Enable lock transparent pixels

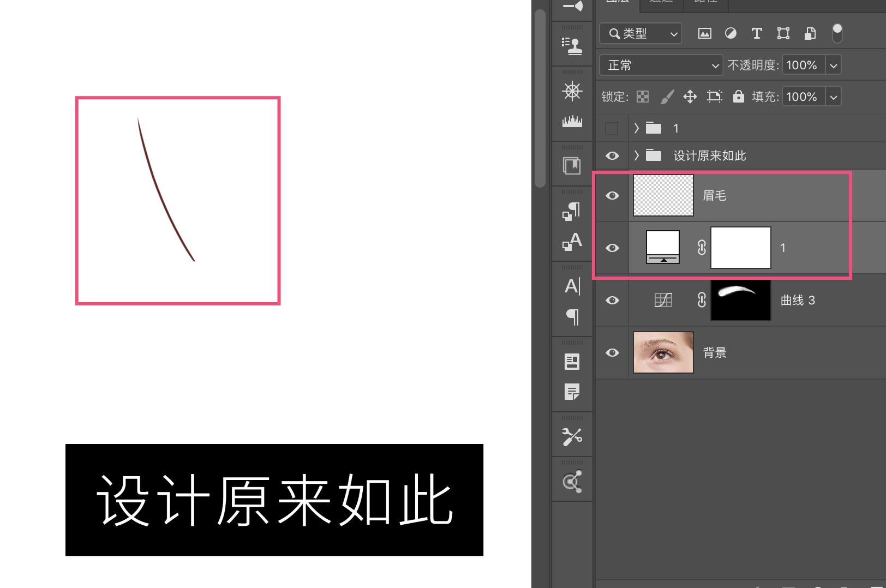(x=643, y=97)
